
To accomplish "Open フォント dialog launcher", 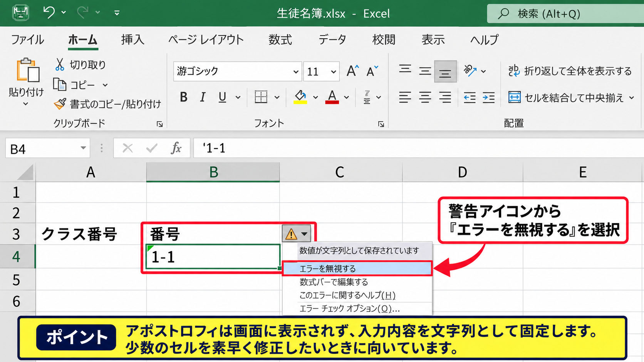I will tap(381, 124).
